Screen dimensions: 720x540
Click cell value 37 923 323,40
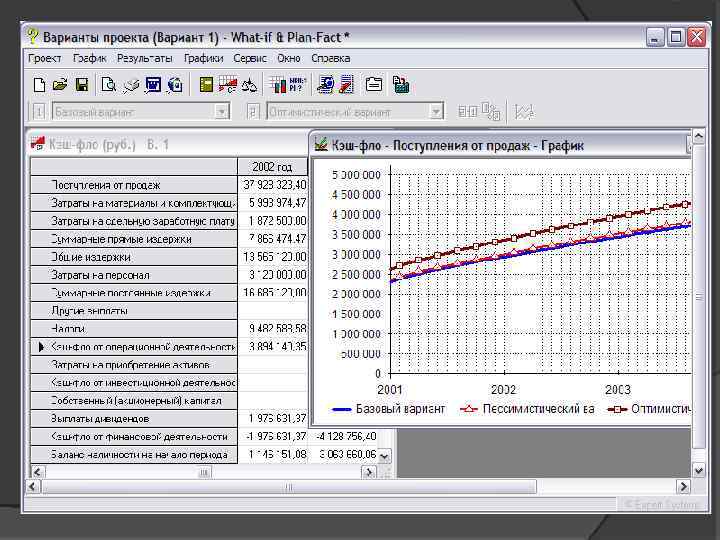[x=275, y=185]
